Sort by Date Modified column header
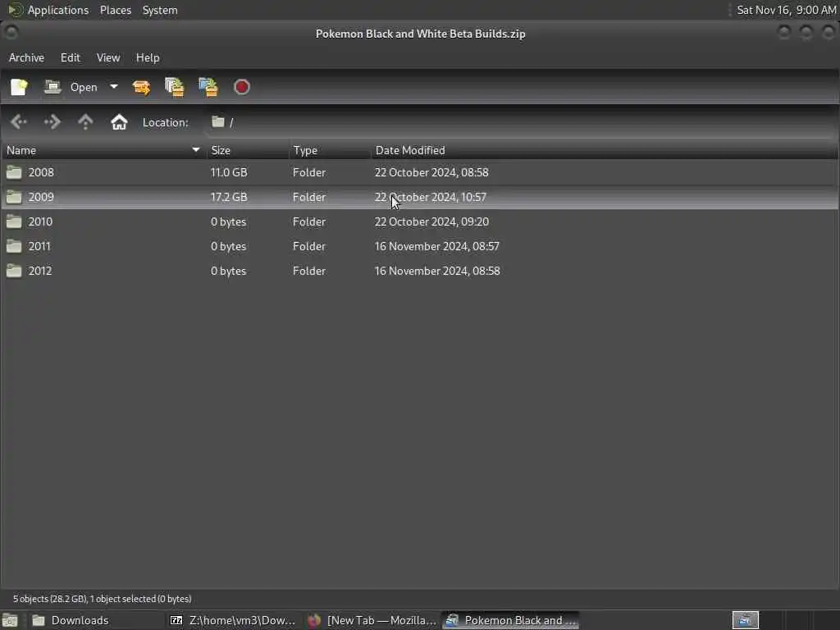Image resolution: width=840 pixels, height=630 pixels. (x=605, y=151)
